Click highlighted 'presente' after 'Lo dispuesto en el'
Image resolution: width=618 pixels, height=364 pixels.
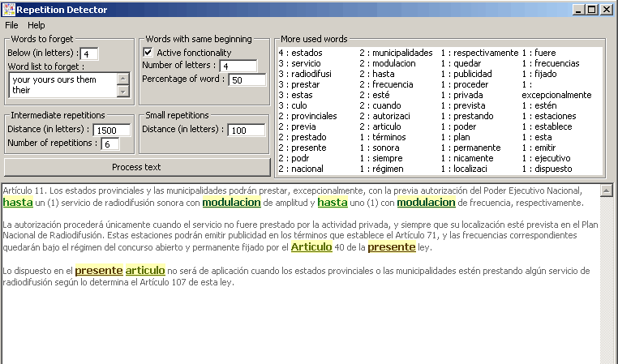click(x=99, y=271)
